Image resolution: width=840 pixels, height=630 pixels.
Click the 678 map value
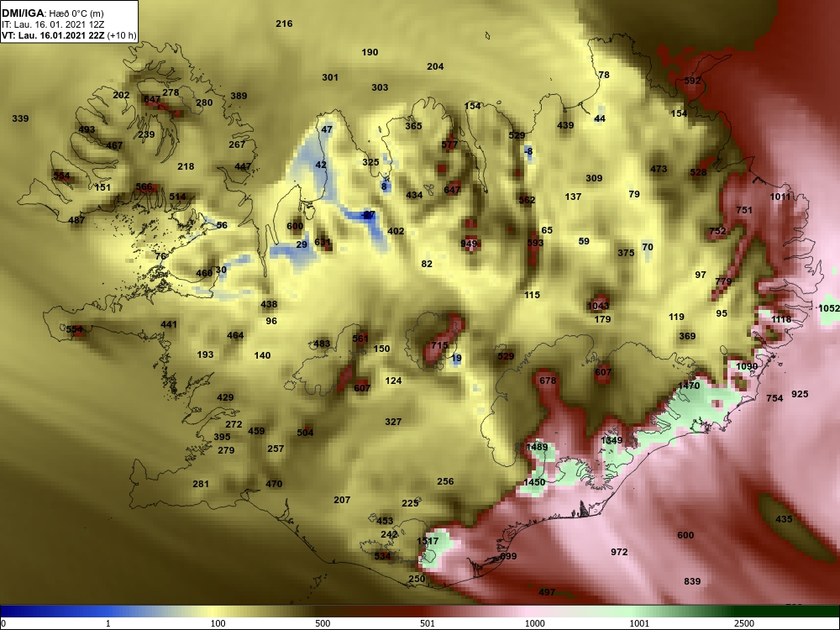coord(548,381)
